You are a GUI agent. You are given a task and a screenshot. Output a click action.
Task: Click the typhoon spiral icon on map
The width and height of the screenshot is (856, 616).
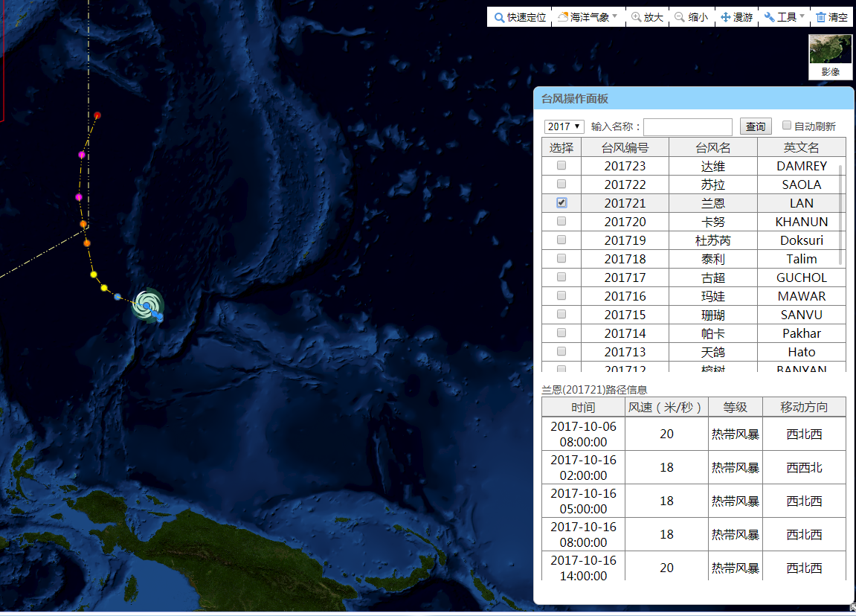coord(147,305)
